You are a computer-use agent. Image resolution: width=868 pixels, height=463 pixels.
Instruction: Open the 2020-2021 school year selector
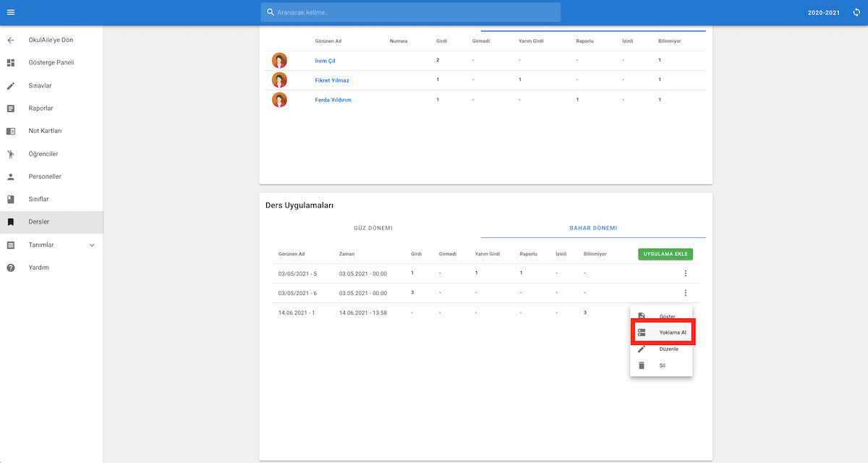(824, 12)
